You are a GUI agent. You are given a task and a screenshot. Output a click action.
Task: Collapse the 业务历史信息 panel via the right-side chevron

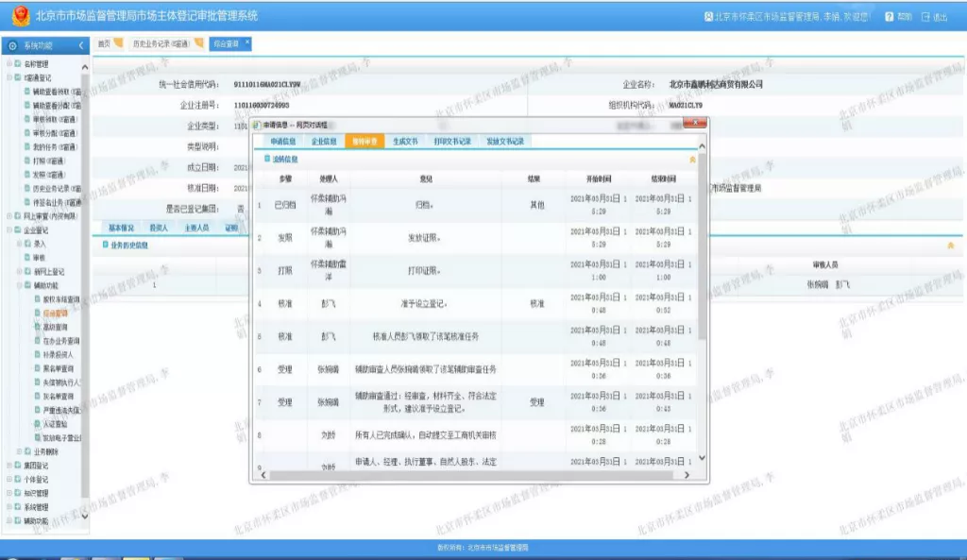pos(950,246)
